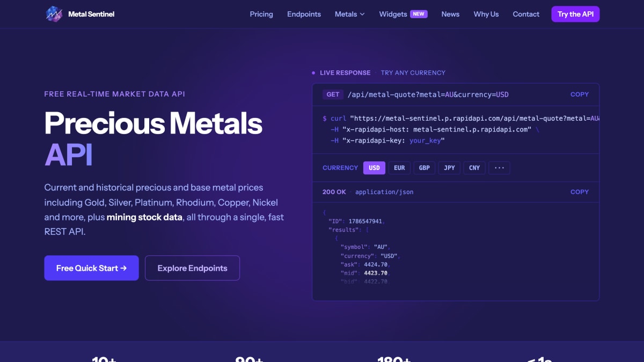Click the "currency": "USD" JSON line
Screen dimensions: 644x362
(370, 256)
